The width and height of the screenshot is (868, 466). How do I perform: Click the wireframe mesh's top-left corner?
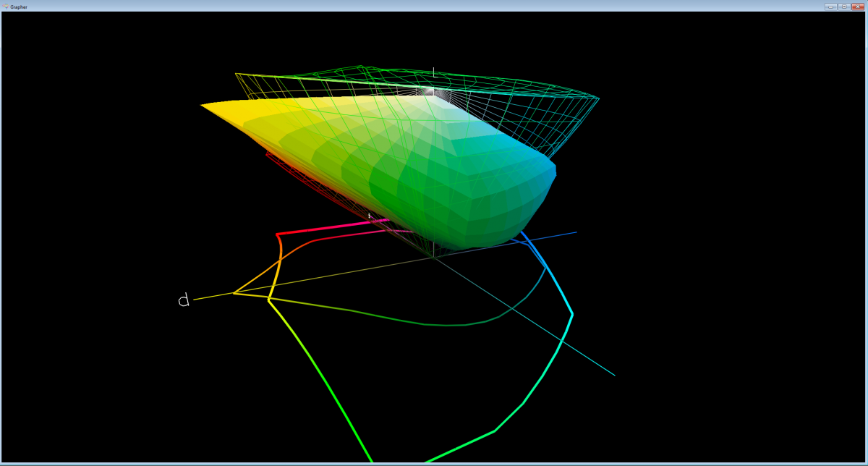237,74
